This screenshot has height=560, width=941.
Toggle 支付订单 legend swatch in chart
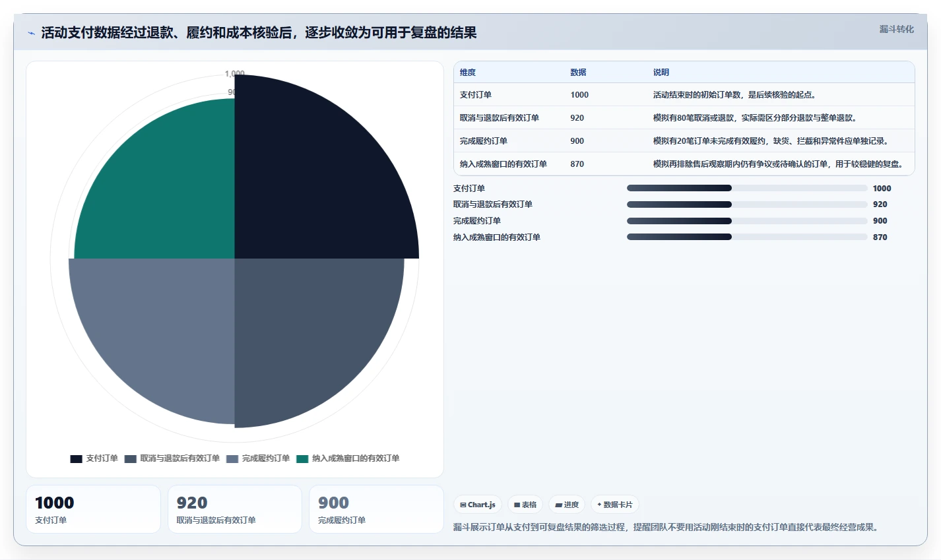coord(76,458)
